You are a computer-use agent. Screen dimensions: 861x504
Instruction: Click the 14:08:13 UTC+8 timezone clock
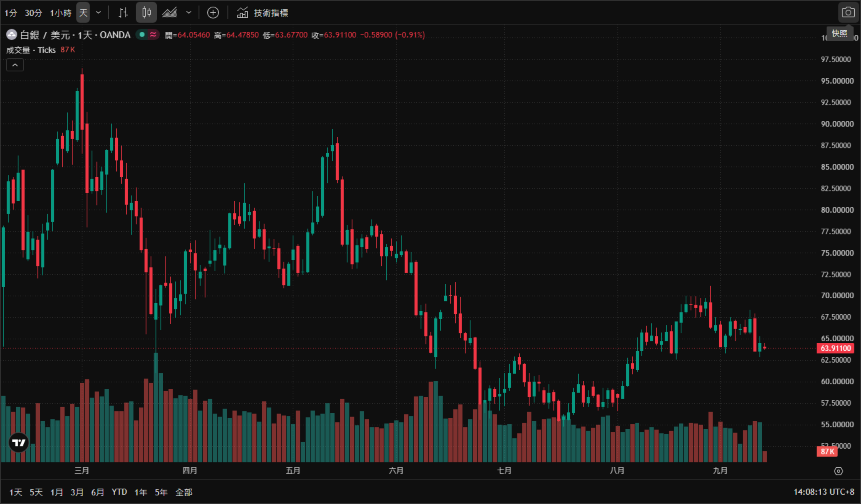[x=823, y=492]
